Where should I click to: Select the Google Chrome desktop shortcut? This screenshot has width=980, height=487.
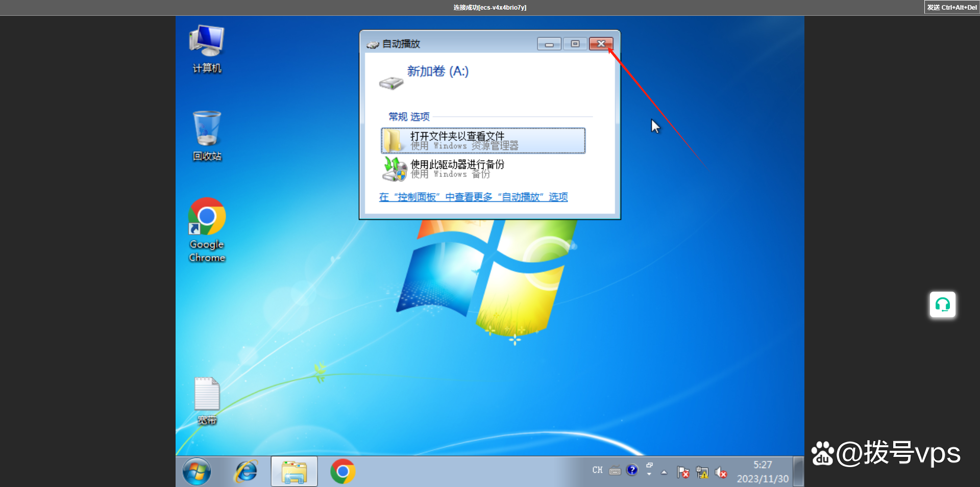[207, 230]
